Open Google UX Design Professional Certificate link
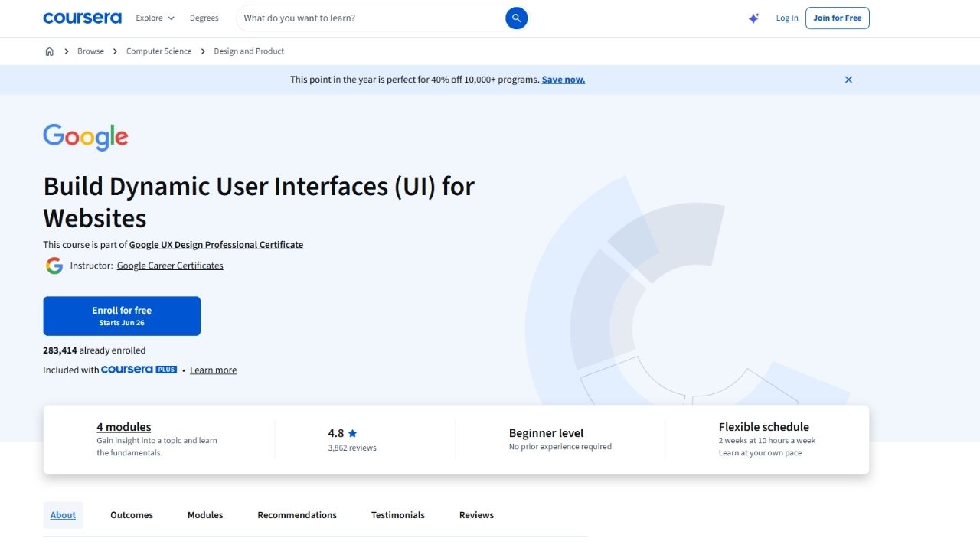 click(216, 245)
